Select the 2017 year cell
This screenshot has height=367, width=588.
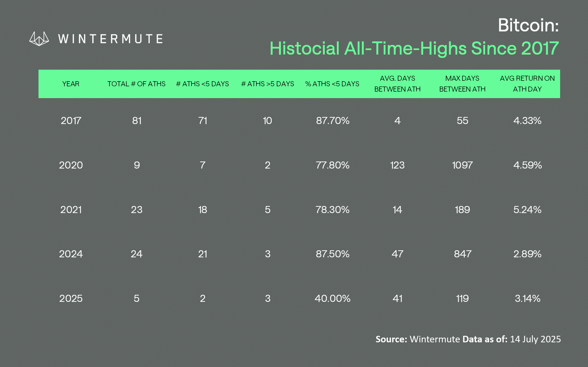(71, 121)
